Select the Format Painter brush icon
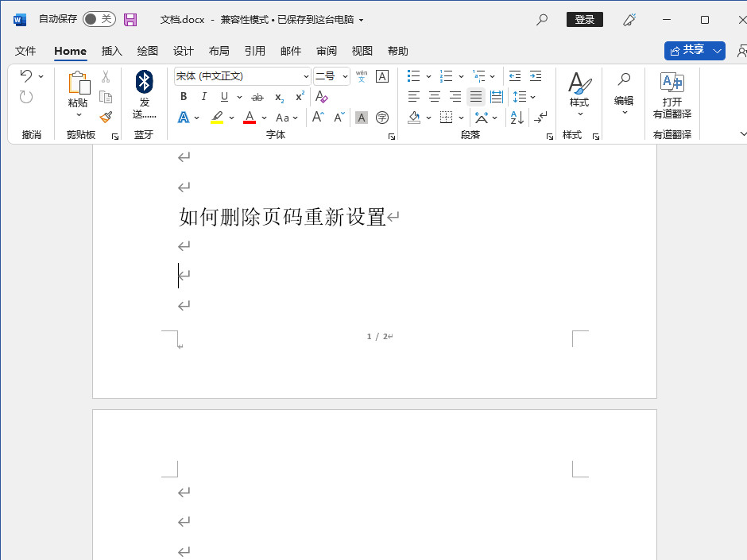 pyautogui.click(x=106, y=118)
